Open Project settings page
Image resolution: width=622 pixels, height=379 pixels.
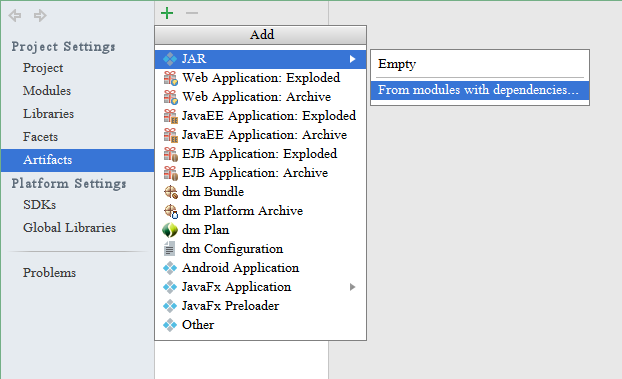tap(43, 68)
